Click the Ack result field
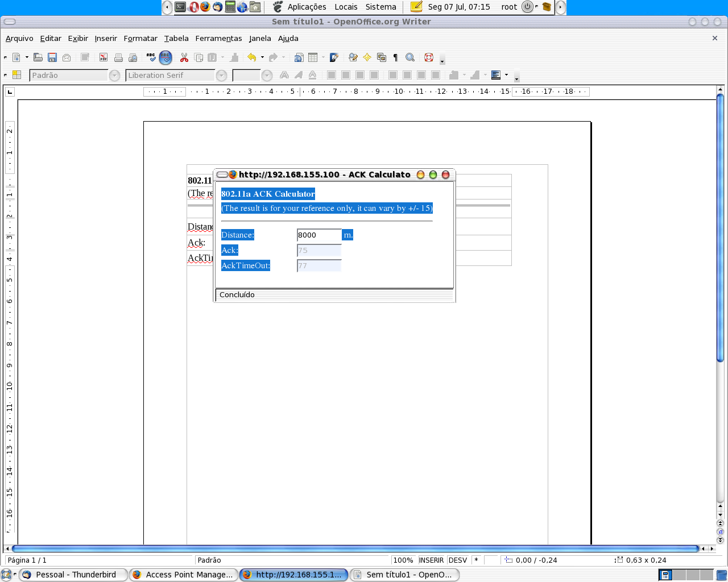Screen dimensions: 728x582 [x=319, y=250]
